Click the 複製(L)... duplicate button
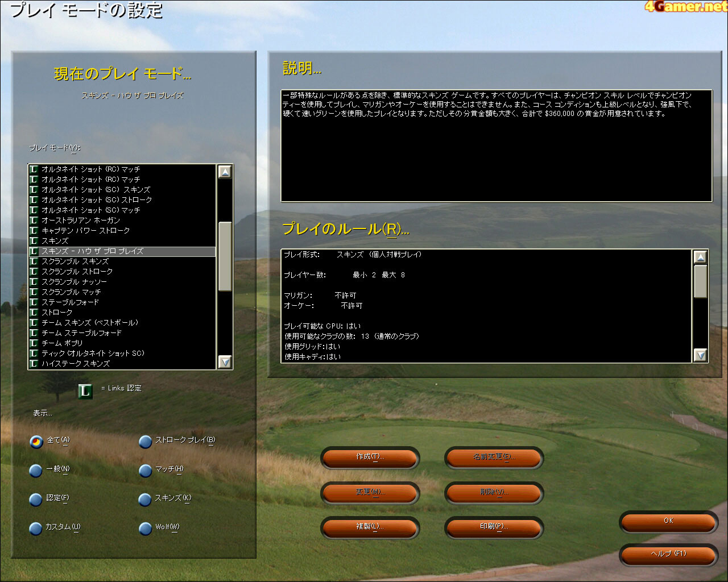Image resolution: width=728 pixels, height=582 pixels. pos(370,527)
